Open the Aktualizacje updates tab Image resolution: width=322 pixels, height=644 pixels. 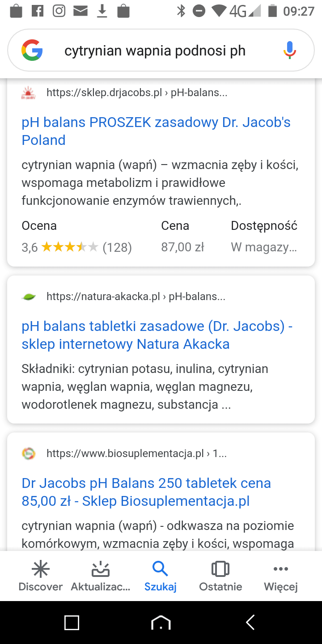pos(101,577)
